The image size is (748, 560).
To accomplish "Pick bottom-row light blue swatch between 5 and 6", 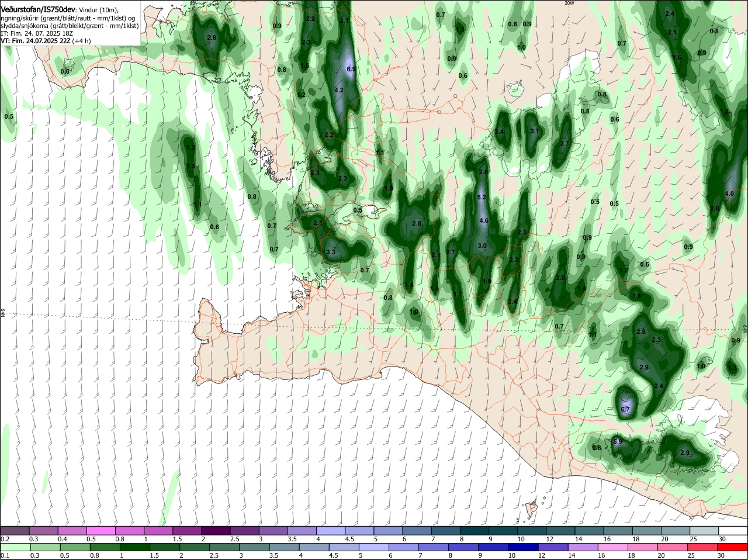I will pos(375,548).
